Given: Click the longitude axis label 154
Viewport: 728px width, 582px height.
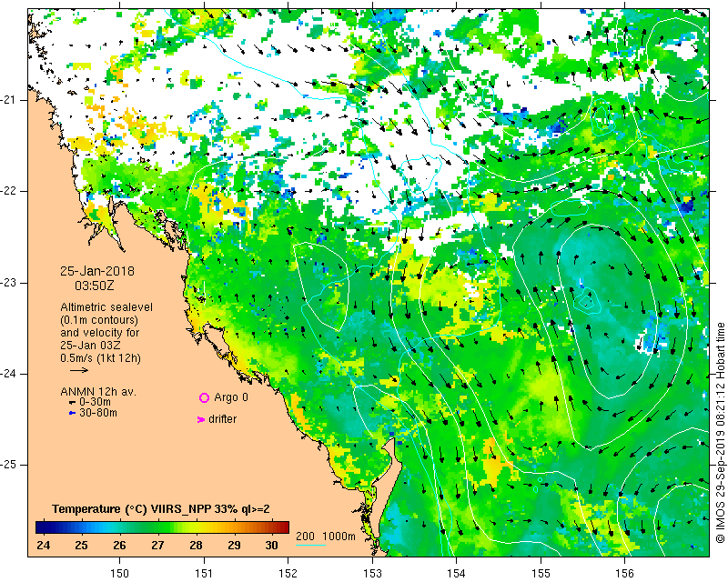Looking at the screenshot, I should click(x=457, y=574).
